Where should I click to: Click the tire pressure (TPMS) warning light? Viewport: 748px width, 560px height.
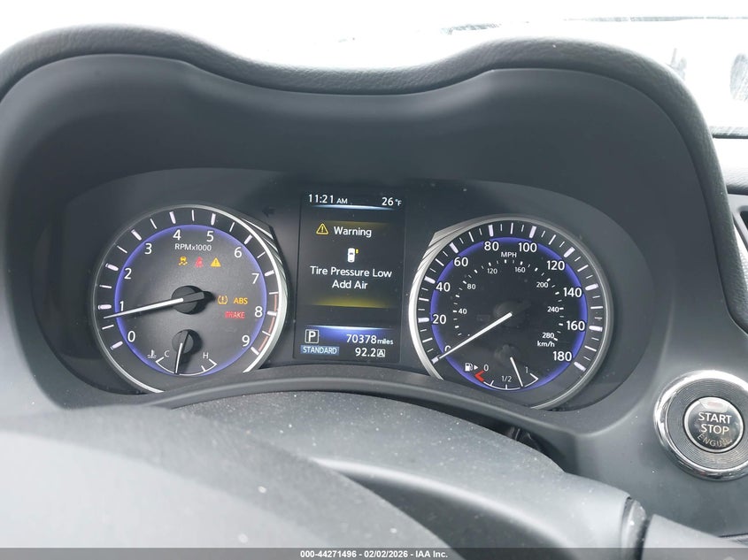pyautogui.click(x=222, y=301)
